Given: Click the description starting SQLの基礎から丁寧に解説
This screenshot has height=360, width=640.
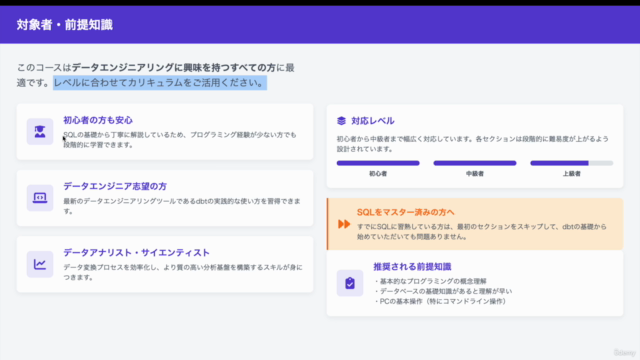Looking at the screenshot, I should click(x=180, y=140).
